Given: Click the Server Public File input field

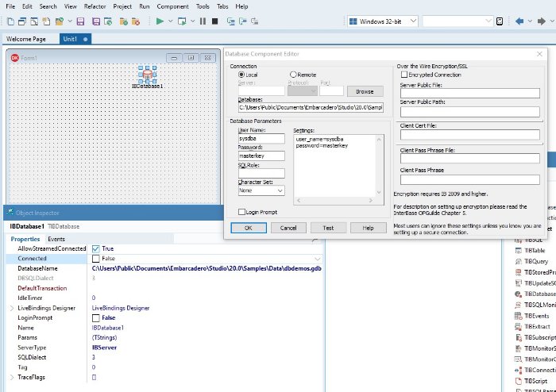Looking at the screenshot, I should [x=470, y=93].
